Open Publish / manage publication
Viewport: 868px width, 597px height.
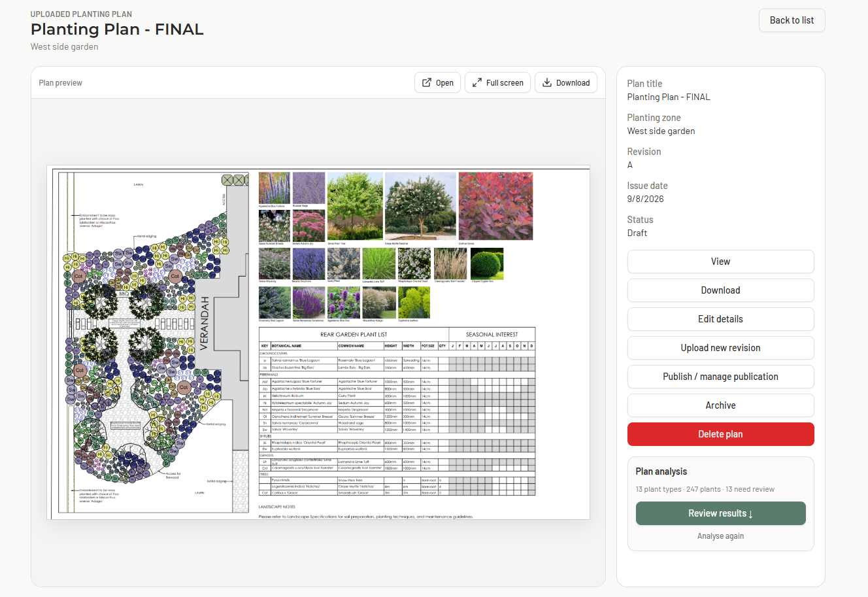tap(720, 377)
